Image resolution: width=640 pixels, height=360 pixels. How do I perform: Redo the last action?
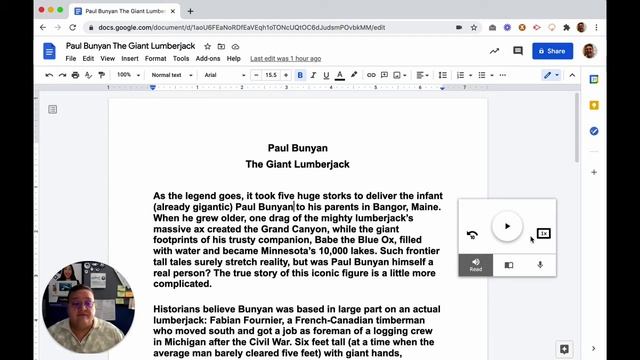point(62,75)
